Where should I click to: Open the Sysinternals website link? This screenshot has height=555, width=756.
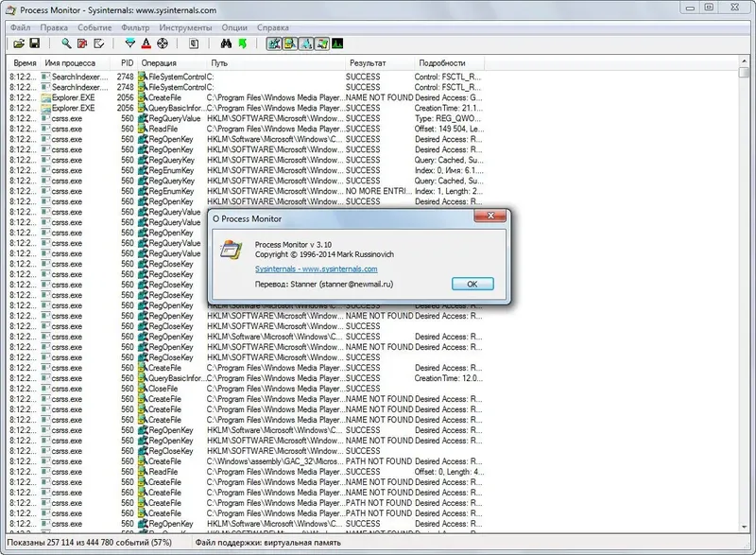point(317,269)
